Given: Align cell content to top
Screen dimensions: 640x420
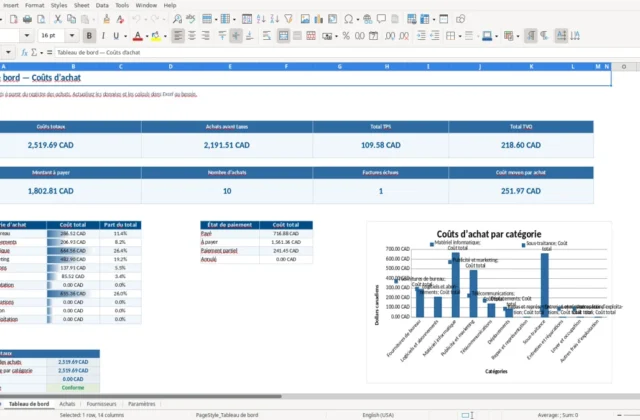Looking at the screenshot, I should click(222, 36).
